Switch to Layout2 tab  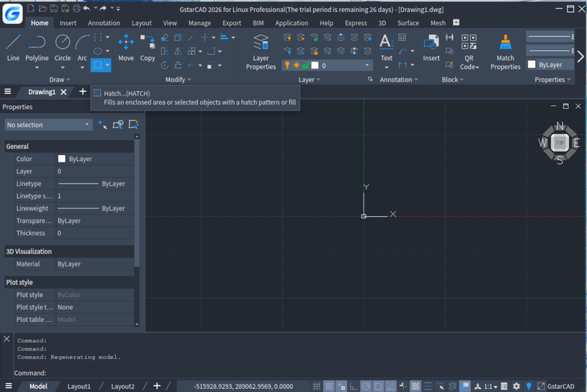(x=123, y=386)
